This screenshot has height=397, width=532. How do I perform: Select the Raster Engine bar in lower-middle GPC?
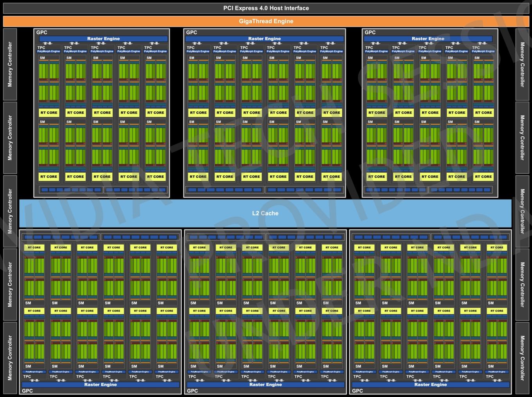[x=266, y=384]
